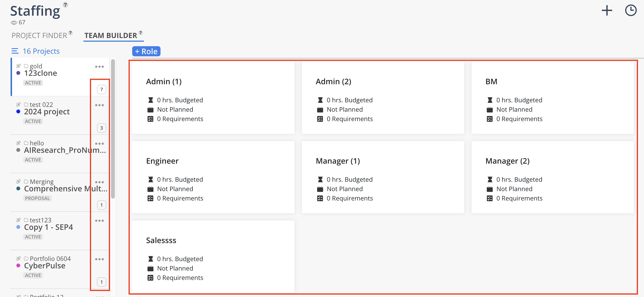This screenshot has width=644, height=297.
Task: Click the calendar icon in Manager (1) card
Action: point(320,189)
